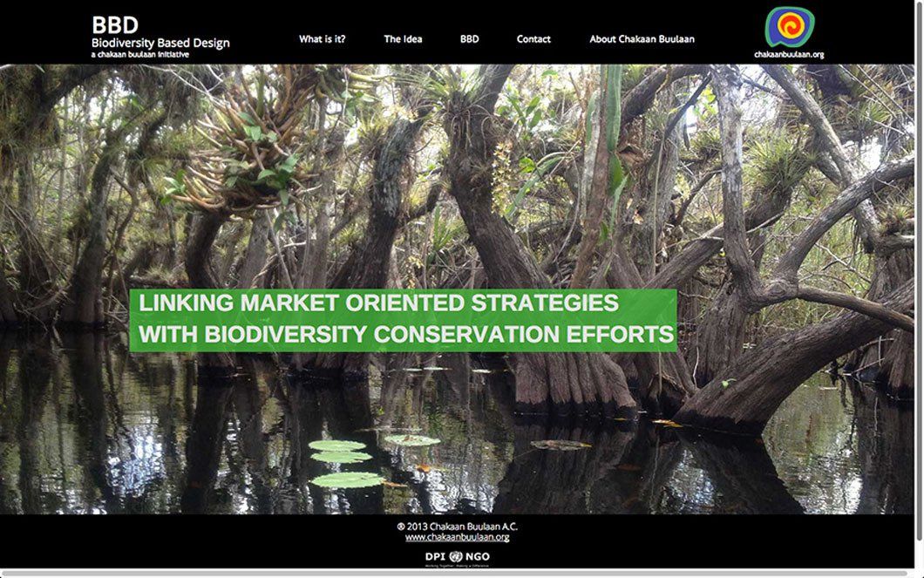Click the "2013 Chakaan Buulaan A.C." copyright text
Image resolution: width=924 pixels, height=578 pixels.
(457, 526)
